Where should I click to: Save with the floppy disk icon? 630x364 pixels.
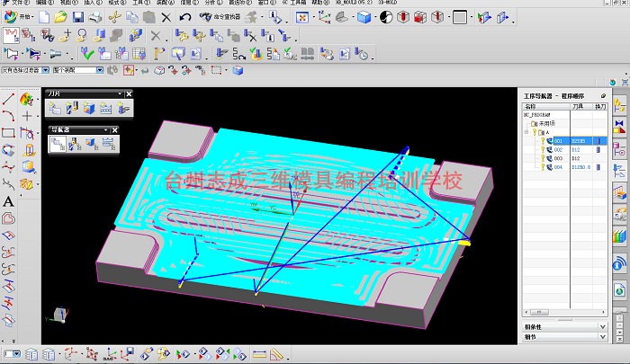click(x=78, y=17)
